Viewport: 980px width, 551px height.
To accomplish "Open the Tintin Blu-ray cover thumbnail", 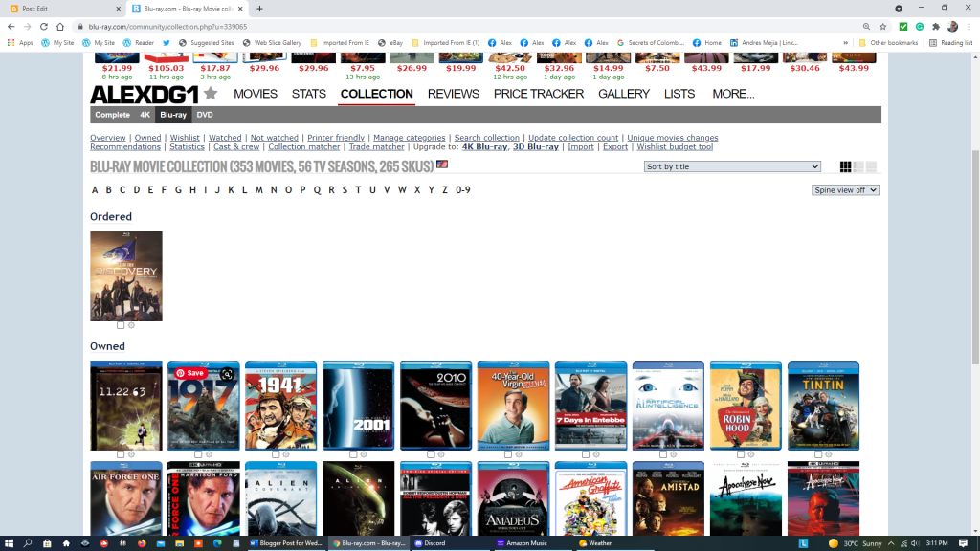I will pyautogui.click(x=822, y=406).
